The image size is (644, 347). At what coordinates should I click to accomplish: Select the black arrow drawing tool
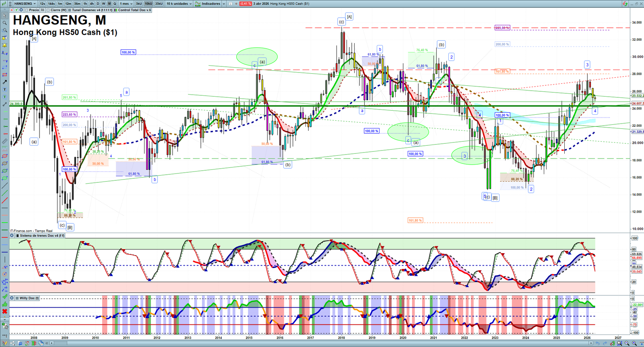(x=4, y=82)
